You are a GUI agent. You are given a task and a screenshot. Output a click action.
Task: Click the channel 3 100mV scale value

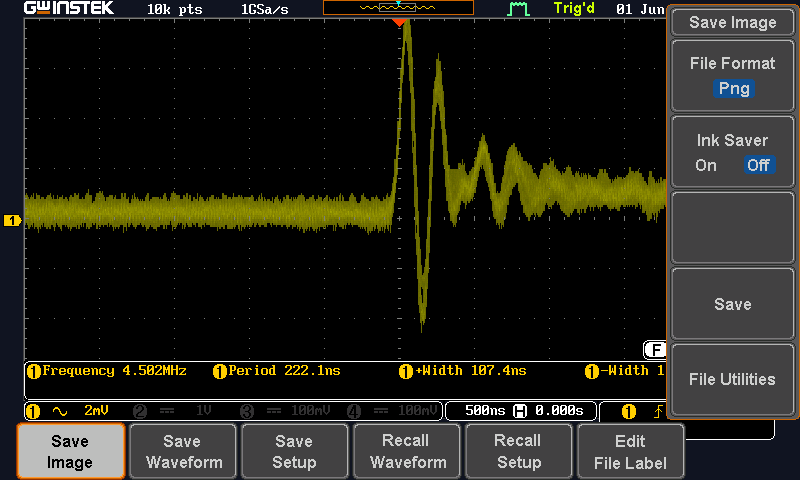[x=310, y=411]
